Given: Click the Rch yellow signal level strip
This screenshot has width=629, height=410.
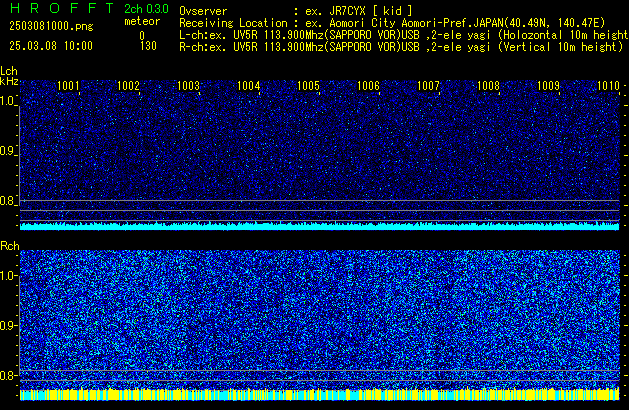Looking at the screenshot, I should (320, 394).
